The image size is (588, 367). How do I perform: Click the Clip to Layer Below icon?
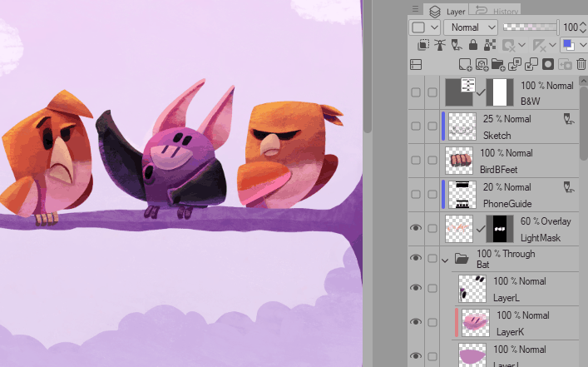pos(423,45)
